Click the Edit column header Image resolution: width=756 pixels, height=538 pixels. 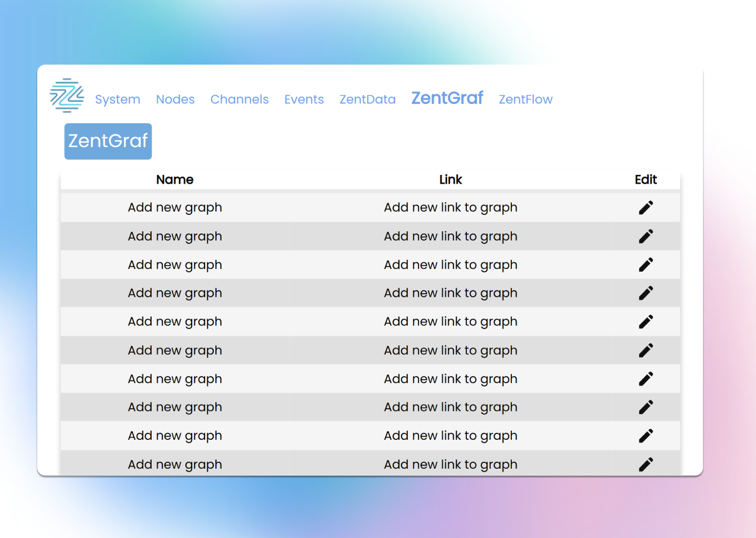click(646, 180)
